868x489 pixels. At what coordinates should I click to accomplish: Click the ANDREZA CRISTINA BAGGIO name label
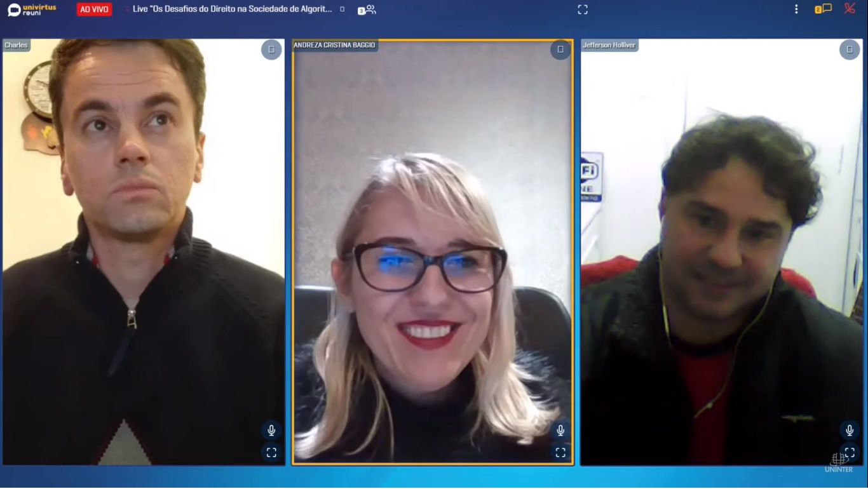[334, 45]
